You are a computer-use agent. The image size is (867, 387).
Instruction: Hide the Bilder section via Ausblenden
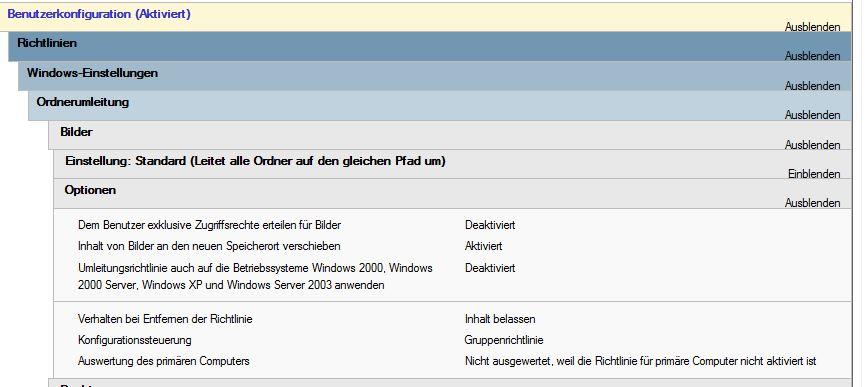(812, 144)
